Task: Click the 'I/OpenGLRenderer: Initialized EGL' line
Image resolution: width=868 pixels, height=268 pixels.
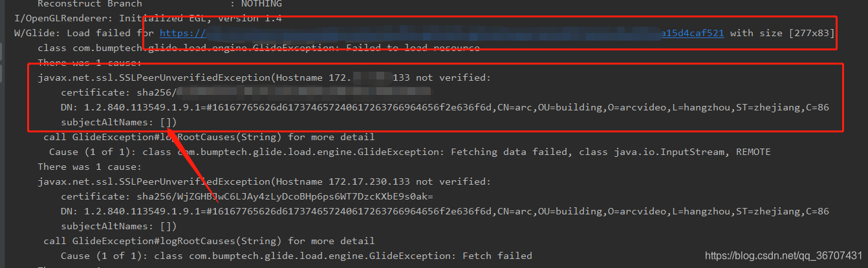Action: tap(147, 18)
